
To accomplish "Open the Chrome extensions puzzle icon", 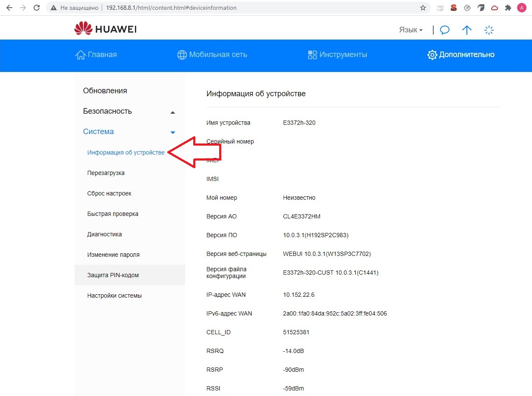I will (508, 8).
